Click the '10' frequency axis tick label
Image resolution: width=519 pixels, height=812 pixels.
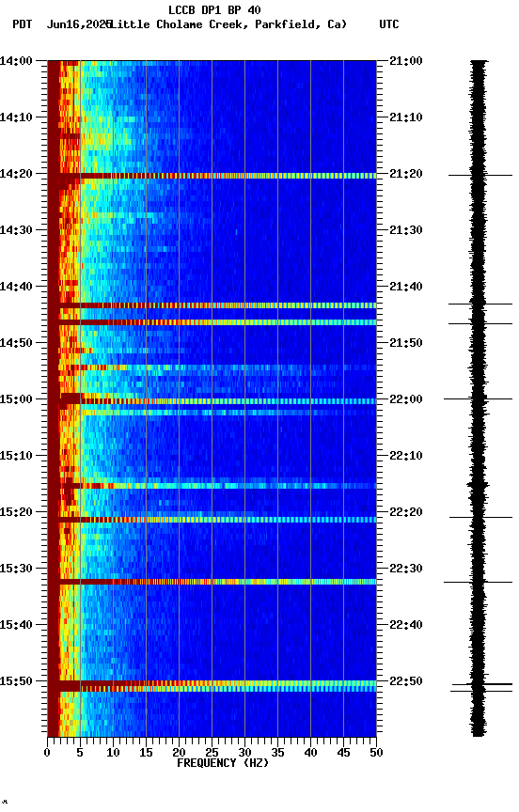pos(113,753)
